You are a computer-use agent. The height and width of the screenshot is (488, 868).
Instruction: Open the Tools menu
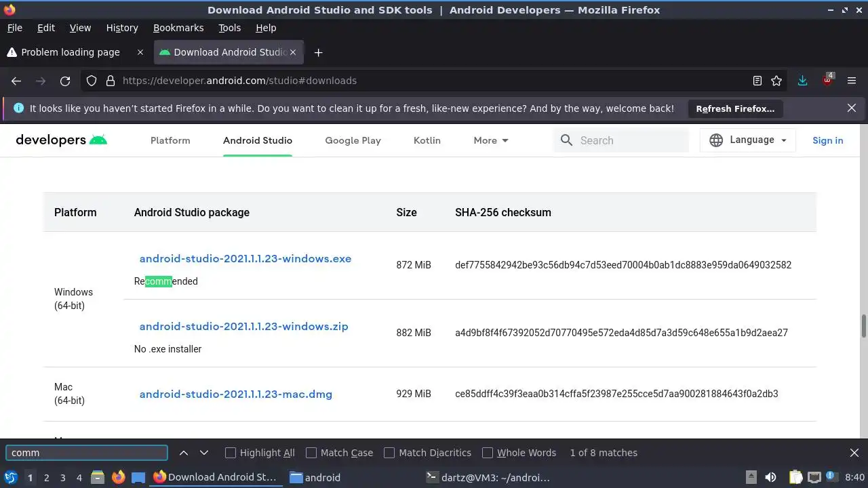230,28
